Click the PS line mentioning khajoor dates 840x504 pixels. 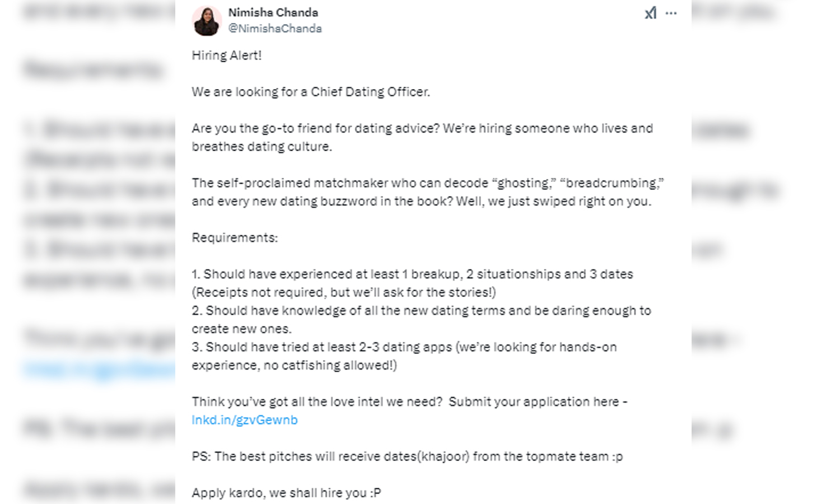[x=407, y=456]
